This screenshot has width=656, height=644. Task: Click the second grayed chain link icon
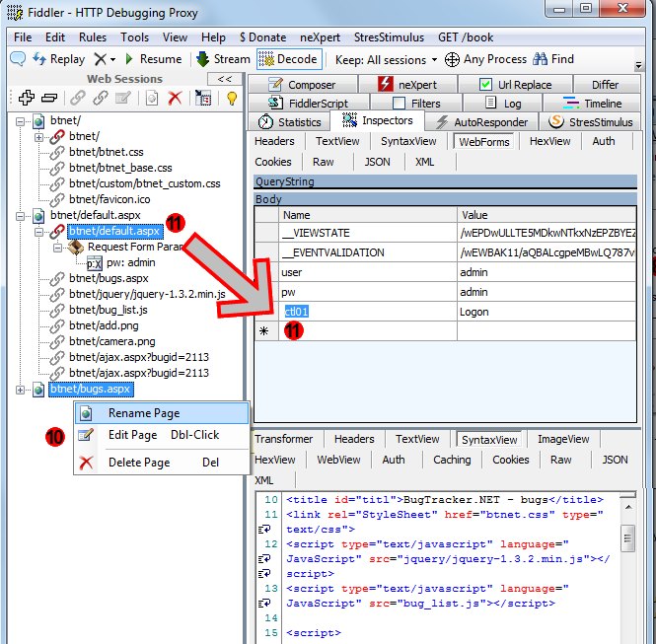click(x=101, y=98)
